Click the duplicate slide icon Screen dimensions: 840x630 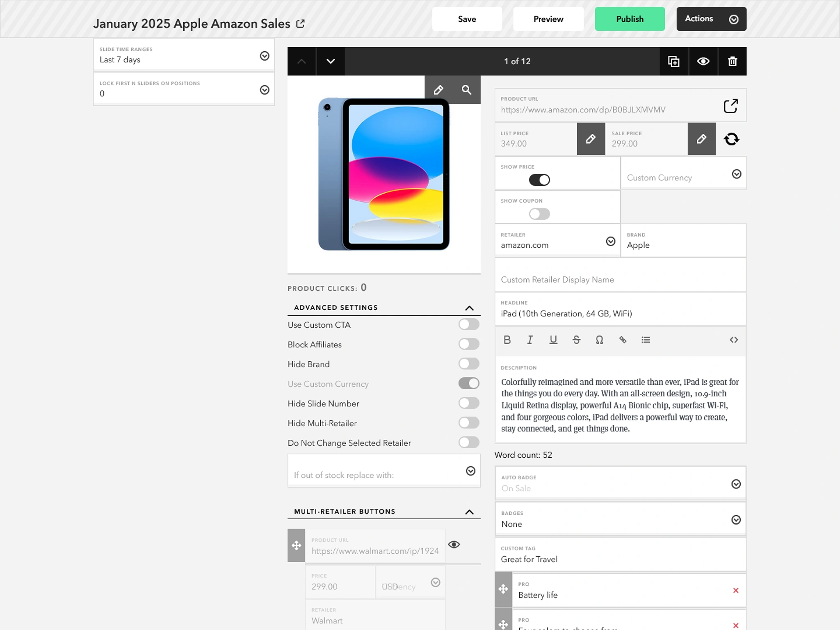pyautogui.click(x=673, y=62)
